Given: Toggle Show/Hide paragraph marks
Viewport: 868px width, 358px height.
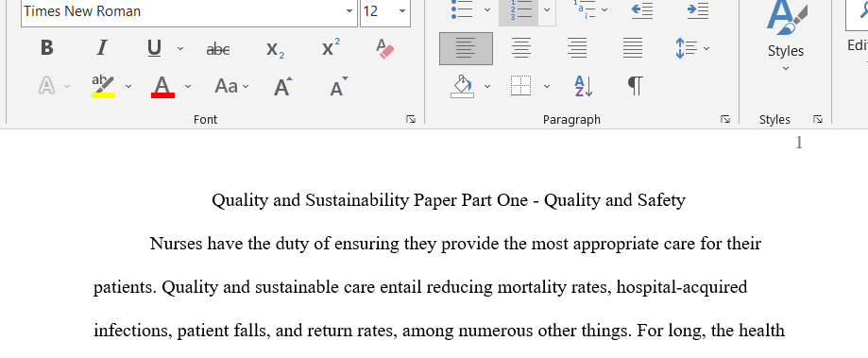Looking at the screenshot, I should click(x=636, y=86).
